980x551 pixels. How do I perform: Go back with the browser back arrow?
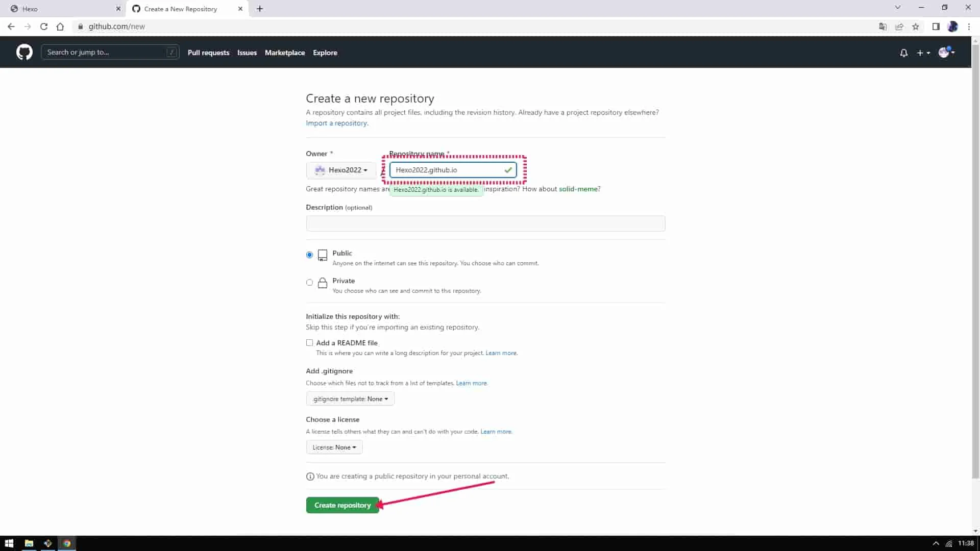pos(11,27)
